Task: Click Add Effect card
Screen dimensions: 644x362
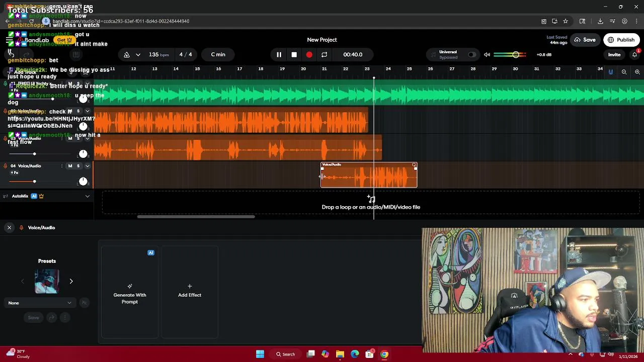Action: (190, 293)
